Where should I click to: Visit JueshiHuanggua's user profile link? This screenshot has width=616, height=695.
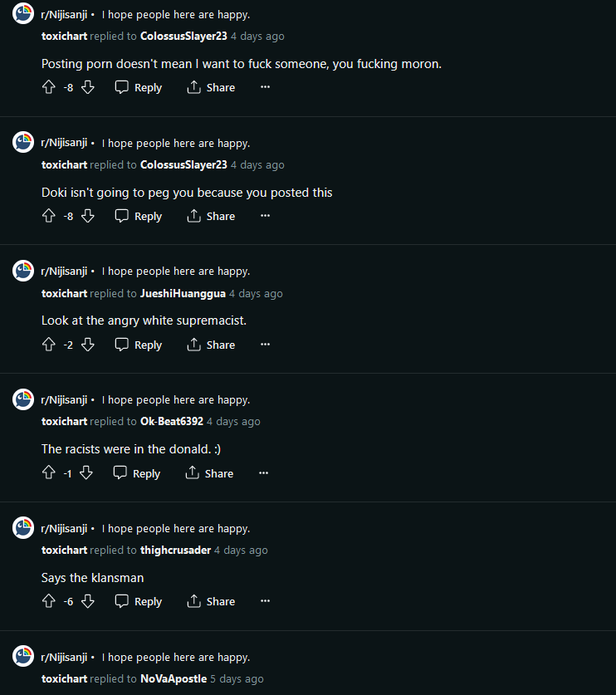[x=183, y=293]
